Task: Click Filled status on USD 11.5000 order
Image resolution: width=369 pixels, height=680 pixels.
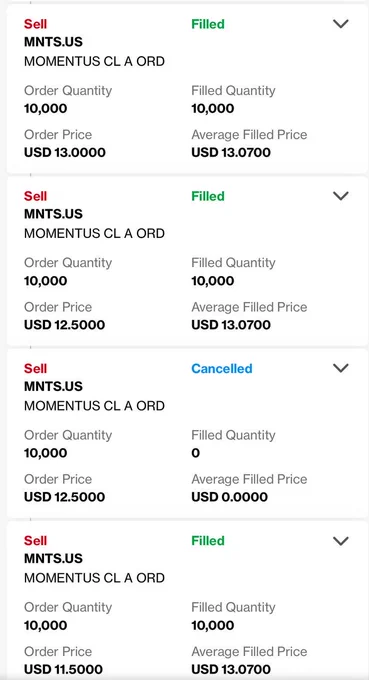Action: (208, 541)
